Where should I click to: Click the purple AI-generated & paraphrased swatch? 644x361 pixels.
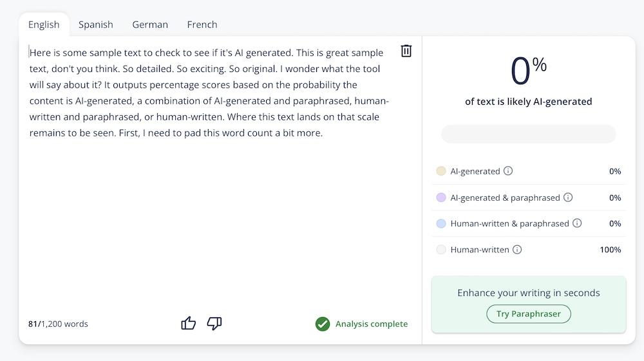[x=441, y=198]
